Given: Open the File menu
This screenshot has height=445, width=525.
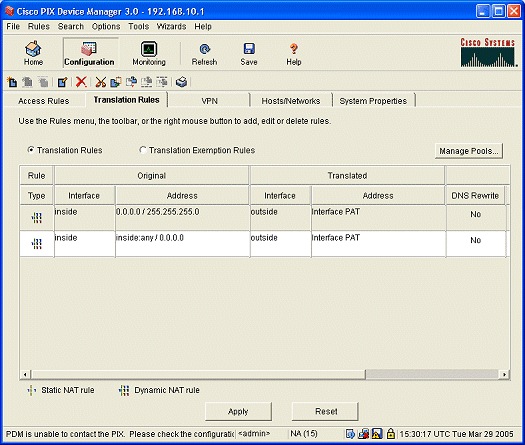Looking at the screenshot, I should coord(13,26).
